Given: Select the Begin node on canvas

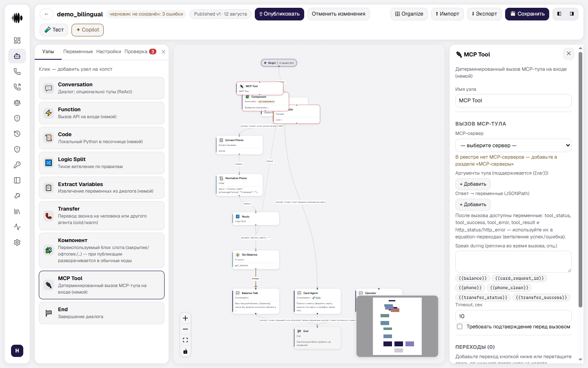Looking at the screenshot, I should point(279,63).
